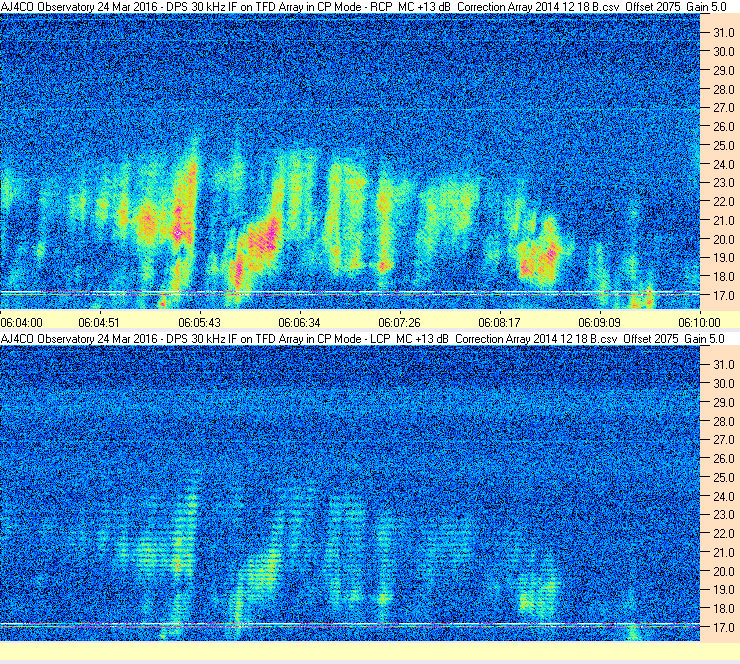Select the 24.0 MHz tick on RCP plot

point(723,165)
